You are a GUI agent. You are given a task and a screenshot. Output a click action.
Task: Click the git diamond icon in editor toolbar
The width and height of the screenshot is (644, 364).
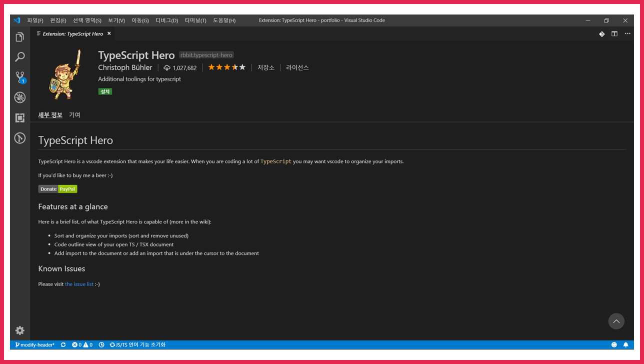[602, 34]
